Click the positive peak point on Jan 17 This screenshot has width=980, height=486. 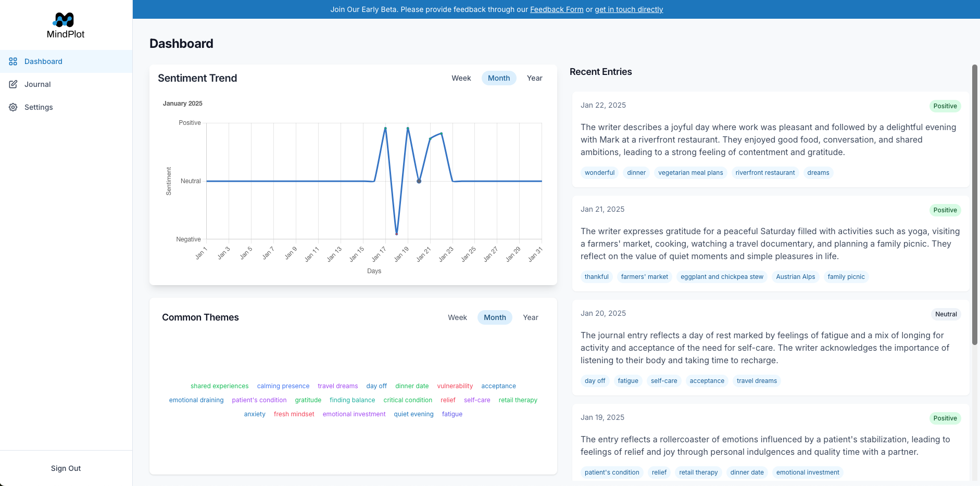pos(385,128)
